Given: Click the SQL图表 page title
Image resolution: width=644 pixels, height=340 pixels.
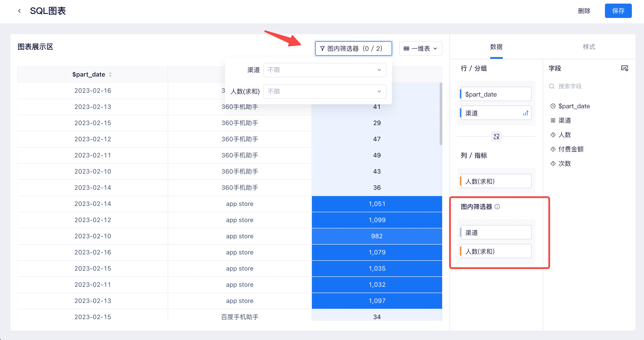Looking at the screenshot, I should point(48,11).
